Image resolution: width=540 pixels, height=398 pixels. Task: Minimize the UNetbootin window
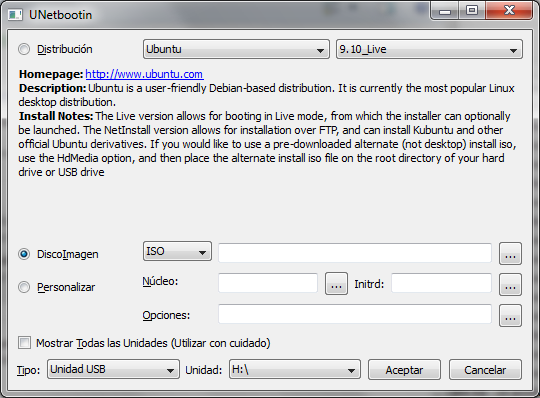pyautogui.click(x=445, y=11)
